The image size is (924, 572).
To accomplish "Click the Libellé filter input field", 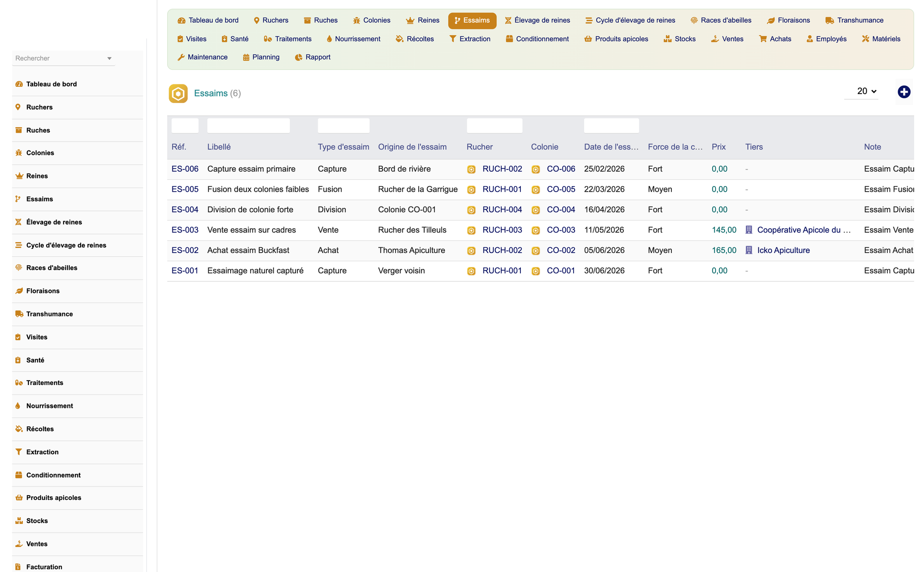I will tap(248, 126).
